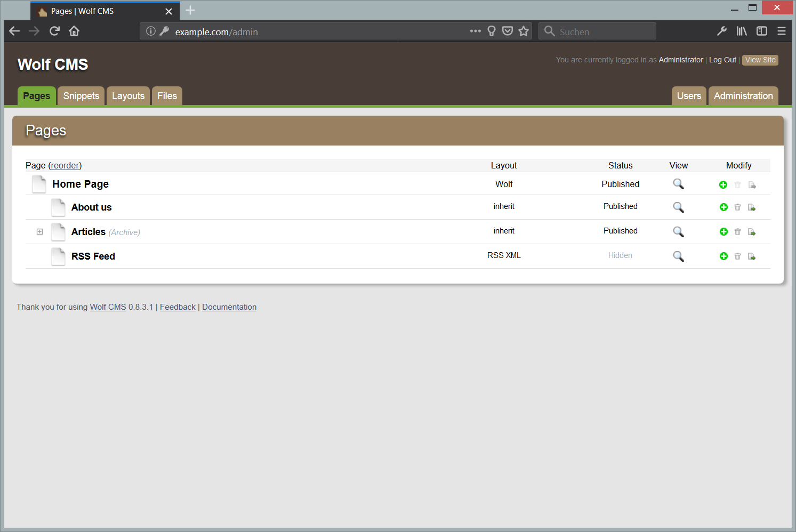Open developer tools wrench icon
The image size is (796, 532).
[x=722, y=31]
